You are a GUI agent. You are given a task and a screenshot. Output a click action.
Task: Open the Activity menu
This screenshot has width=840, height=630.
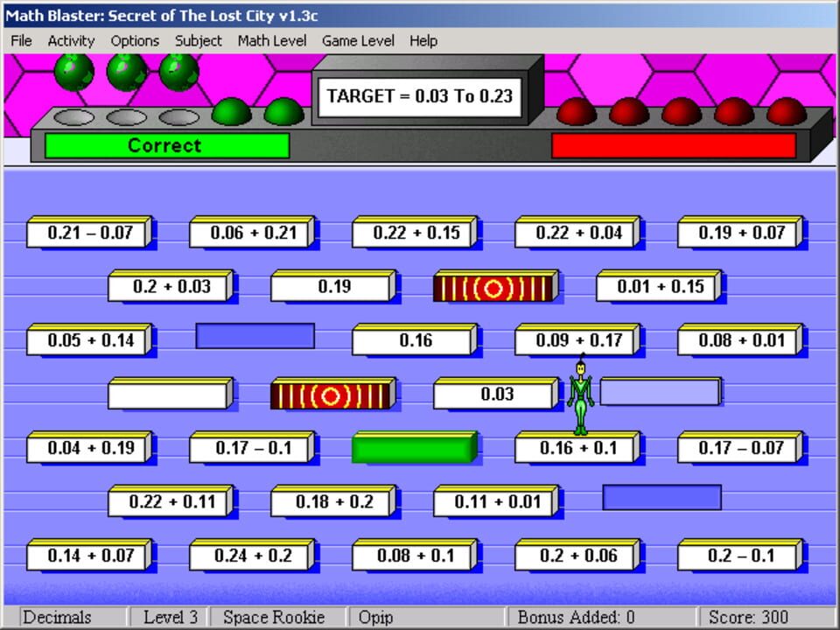pyautogui.click(x=71, y=41)
